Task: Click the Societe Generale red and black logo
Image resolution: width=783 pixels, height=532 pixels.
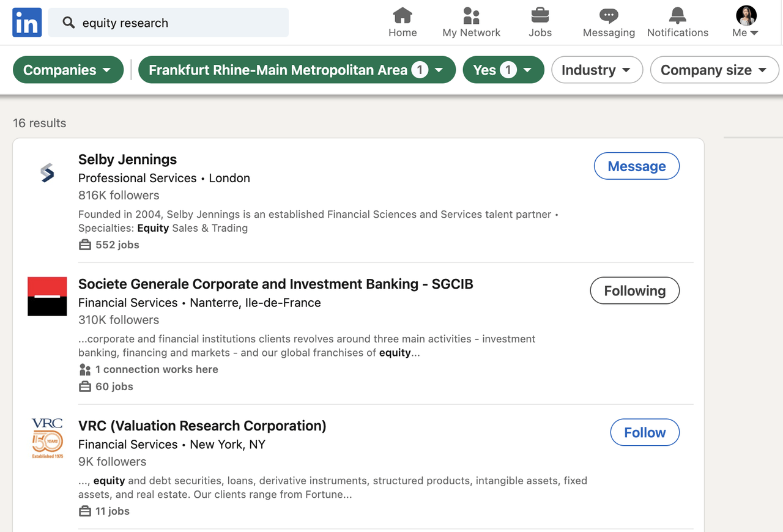Action: (47, 297)
